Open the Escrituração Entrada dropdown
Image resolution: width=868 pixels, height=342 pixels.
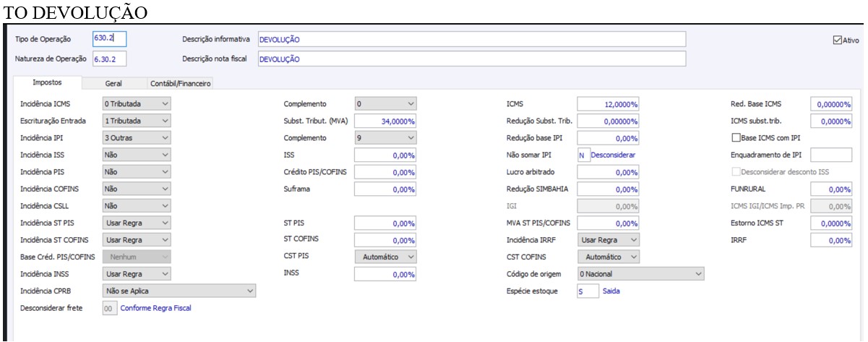tap(137, 121)
